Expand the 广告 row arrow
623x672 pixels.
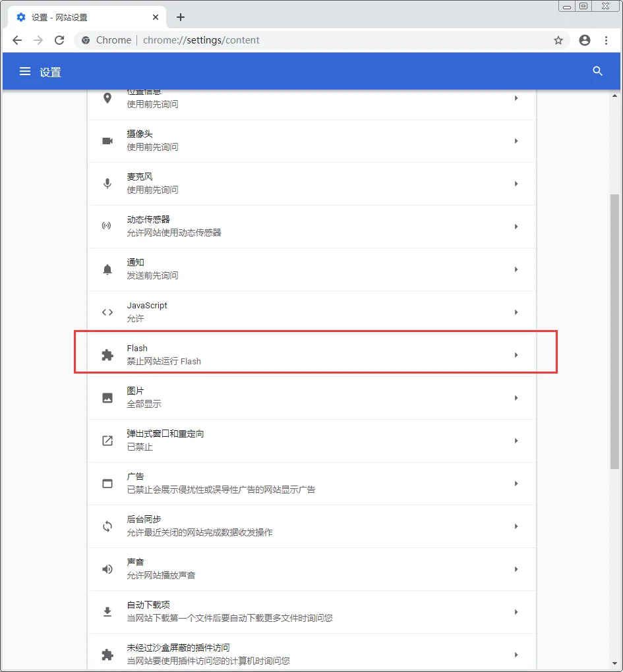click(x=516, y=484)
